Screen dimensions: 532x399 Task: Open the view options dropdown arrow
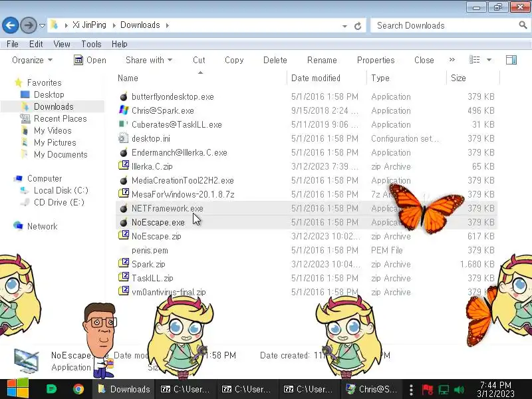[489, 60]
